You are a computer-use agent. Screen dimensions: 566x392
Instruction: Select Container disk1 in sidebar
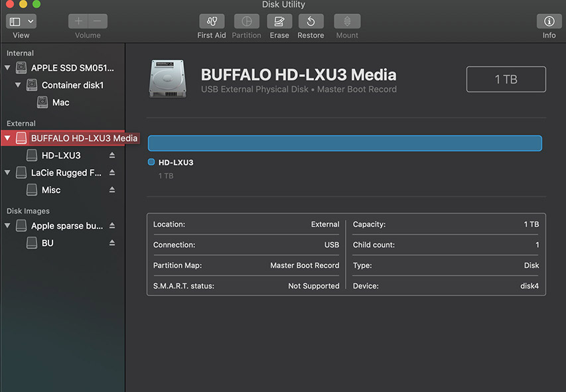(72, 85)
